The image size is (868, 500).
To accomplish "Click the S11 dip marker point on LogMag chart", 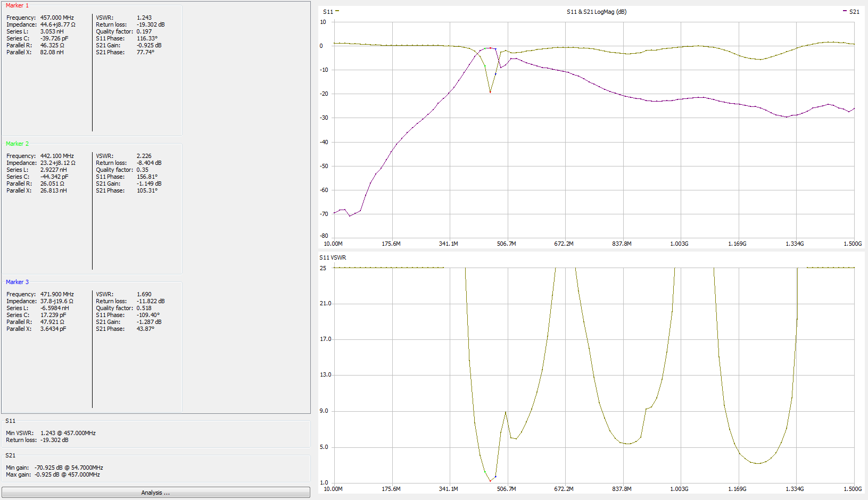I will [490, 92].
